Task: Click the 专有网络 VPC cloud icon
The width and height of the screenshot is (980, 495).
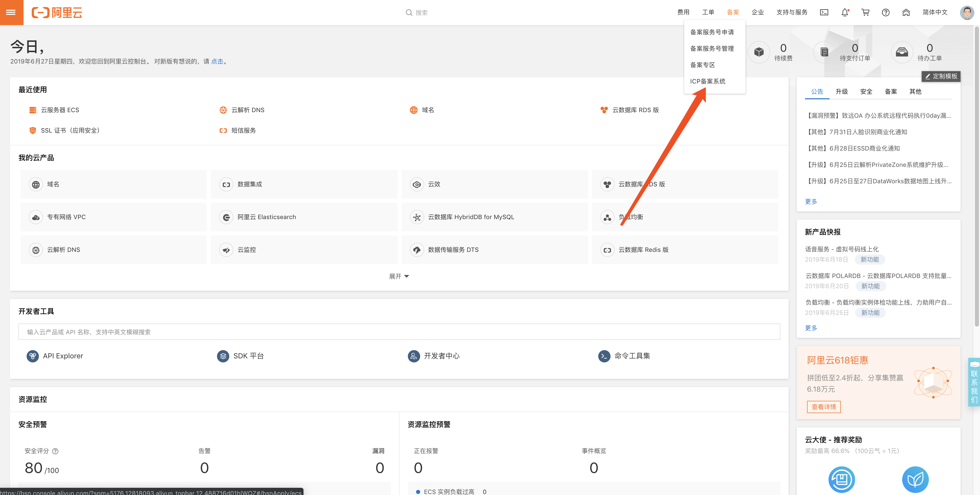Action: click(36, 217)
